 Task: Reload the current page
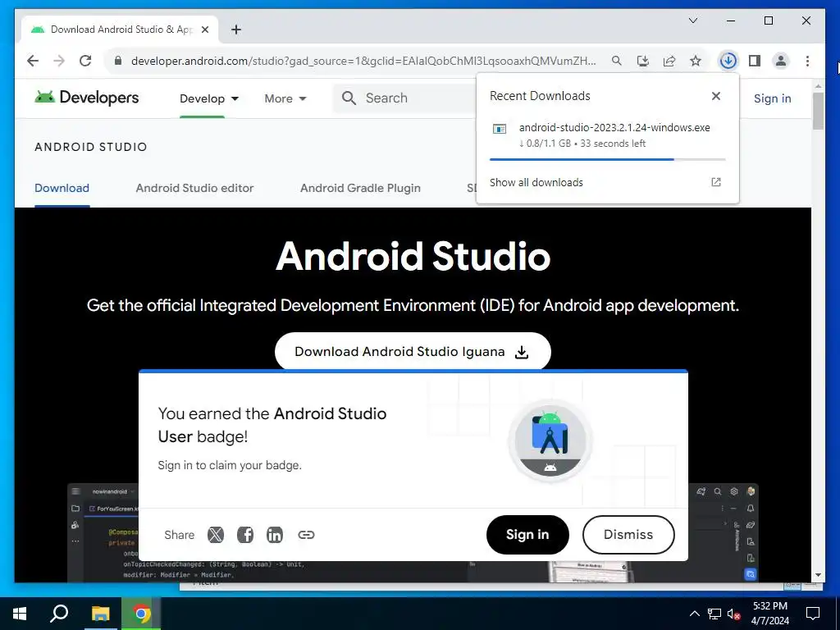pyautogui.click(x=85, y=61)
